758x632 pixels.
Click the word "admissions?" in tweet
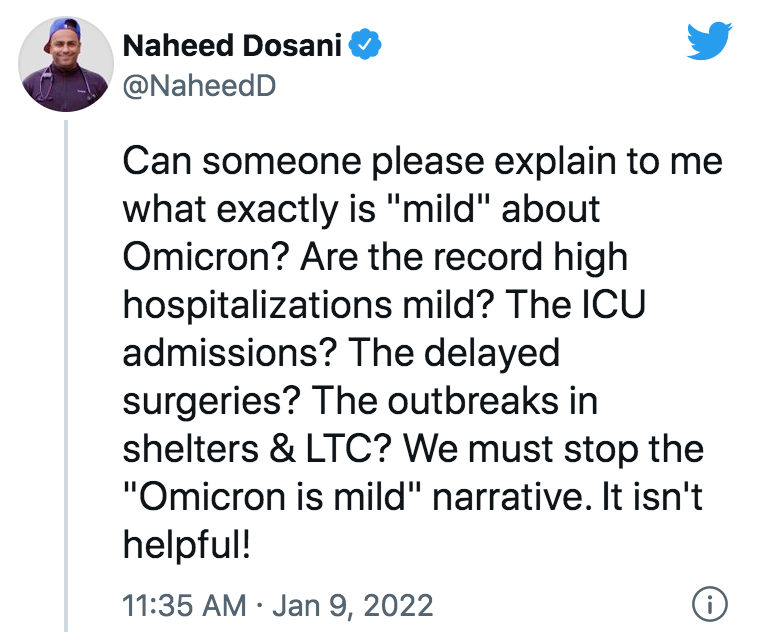tap(229, 353)
